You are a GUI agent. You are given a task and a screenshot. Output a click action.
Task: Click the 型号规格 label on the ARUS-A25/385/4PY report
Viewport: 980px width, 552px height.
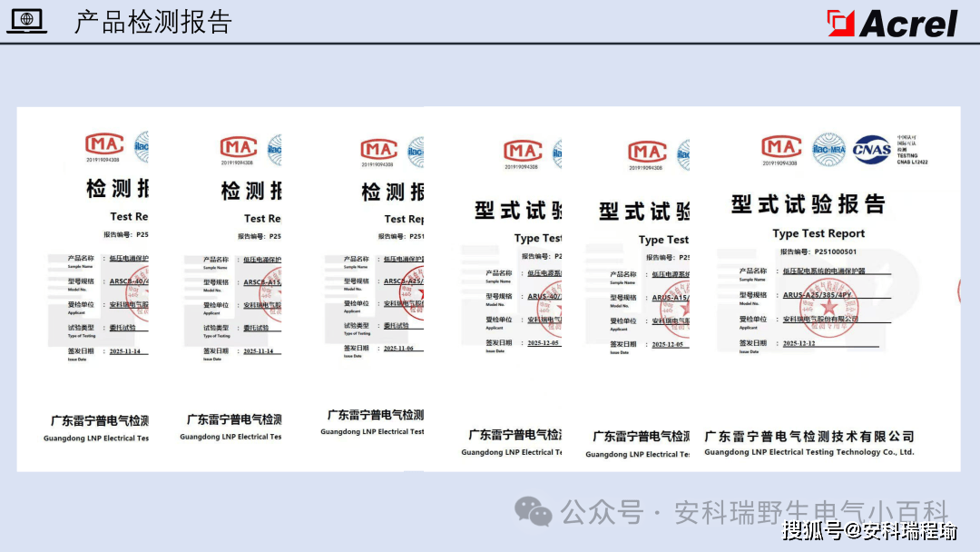[x=752, y=295]
